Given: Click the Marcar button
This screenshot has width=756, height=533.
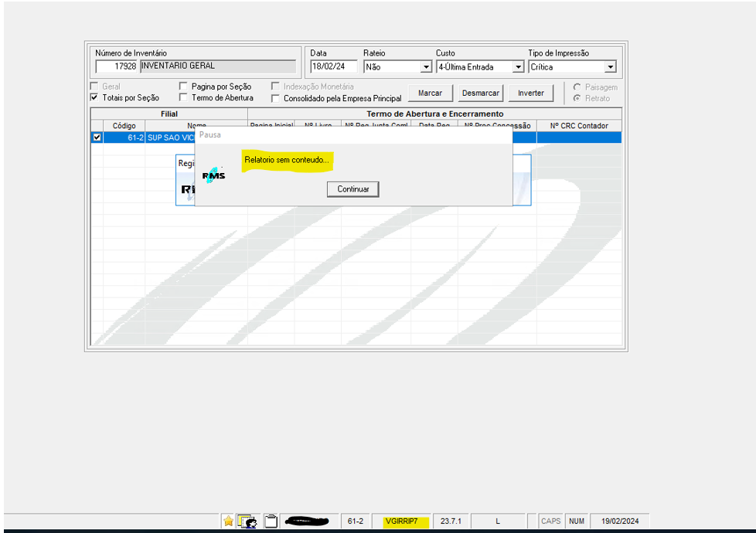Looking at the screenshot, I should coord(430,93).
